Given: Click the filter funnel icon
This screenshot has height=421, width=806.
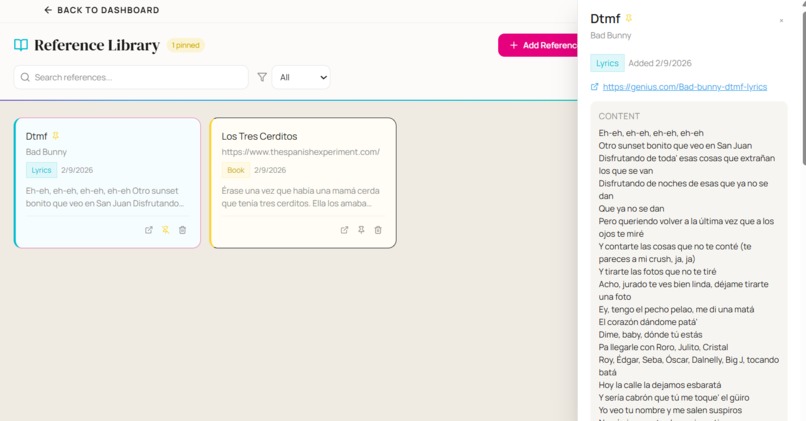Looking at the screenshot, I should tap(262, 77).
